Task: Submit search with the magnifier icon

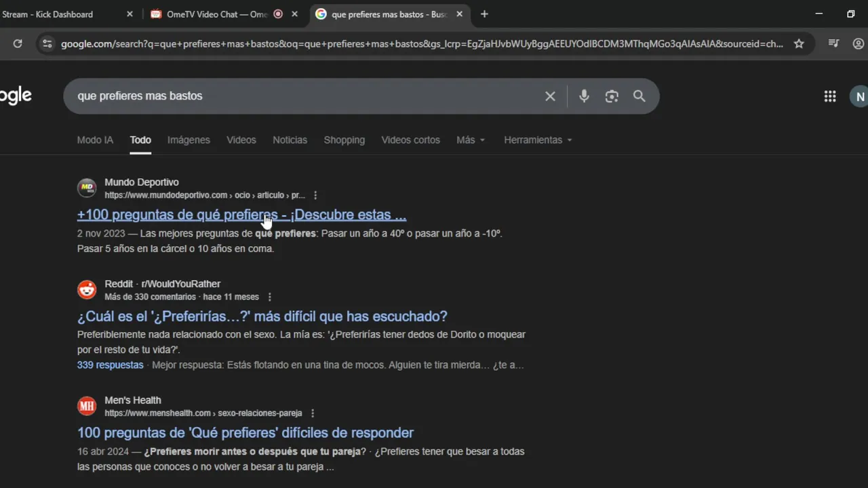Action: click(x=639, y=96)
